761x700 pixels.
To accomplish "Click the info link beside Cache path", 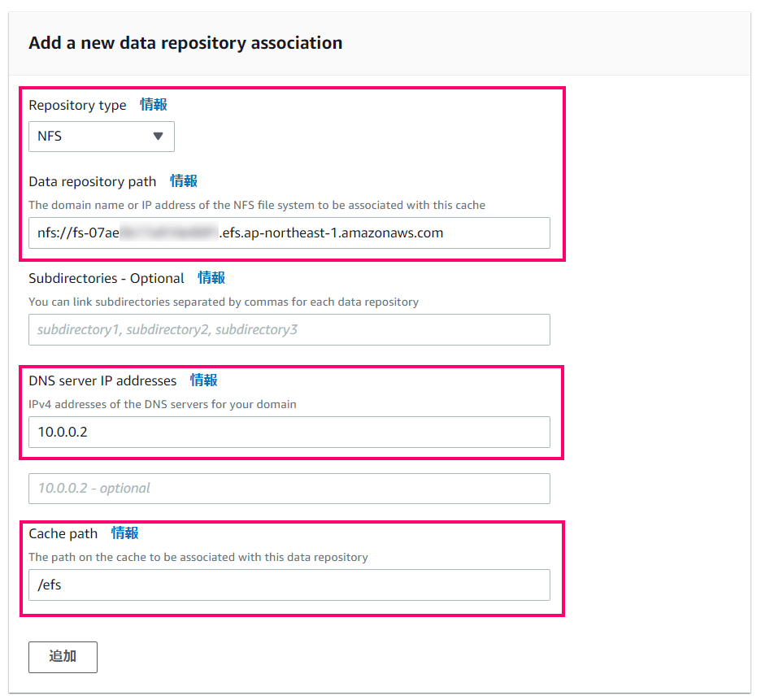I will (124, 533).
